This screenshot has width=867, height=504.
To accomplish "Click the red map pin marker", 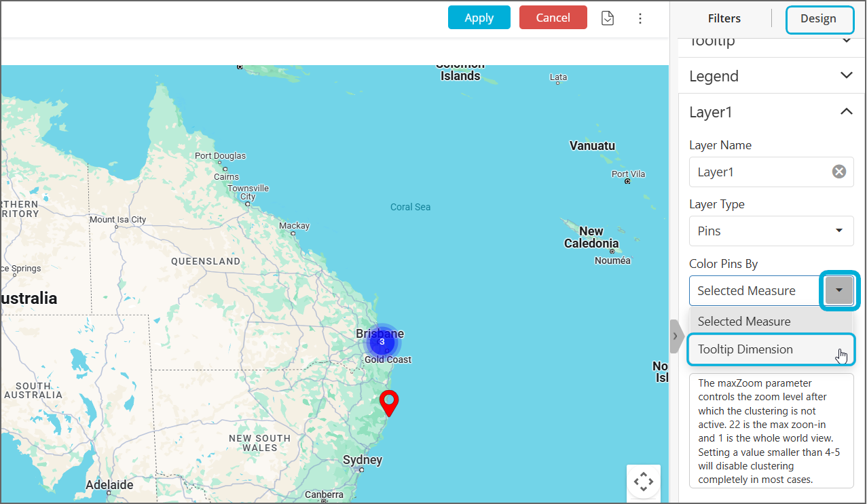I will (388, 402).
